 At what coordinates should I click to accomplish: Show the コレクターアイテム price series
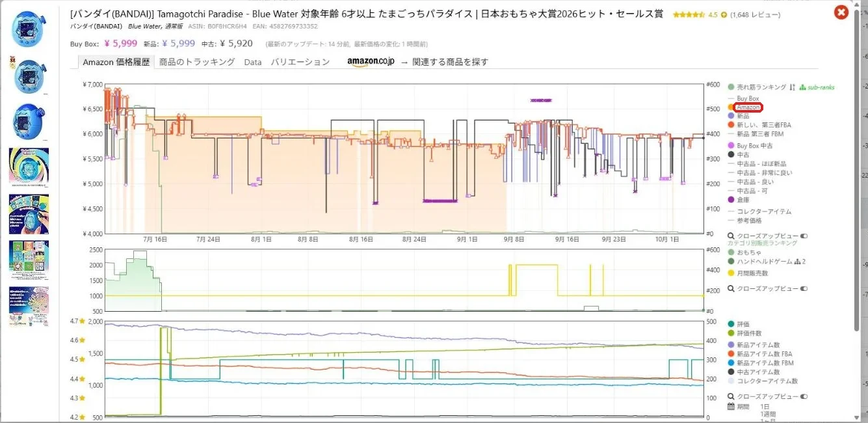point(759,211)
